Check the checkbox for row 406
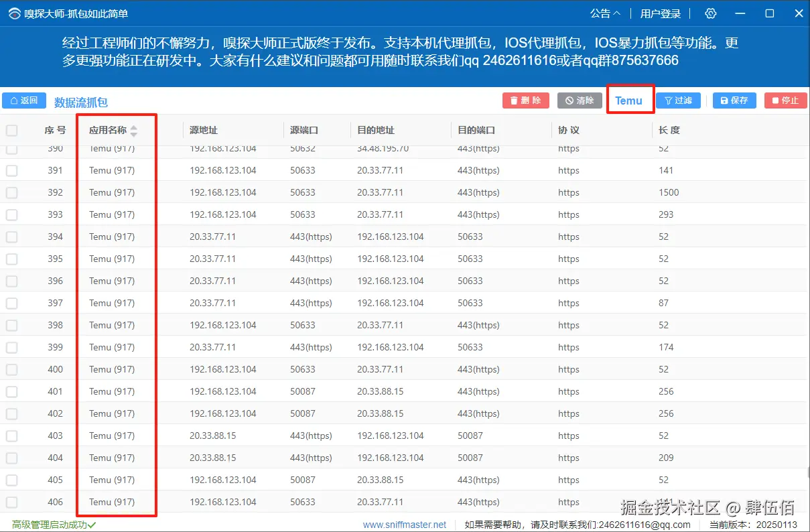810x532 pixels. coord(11,502)
